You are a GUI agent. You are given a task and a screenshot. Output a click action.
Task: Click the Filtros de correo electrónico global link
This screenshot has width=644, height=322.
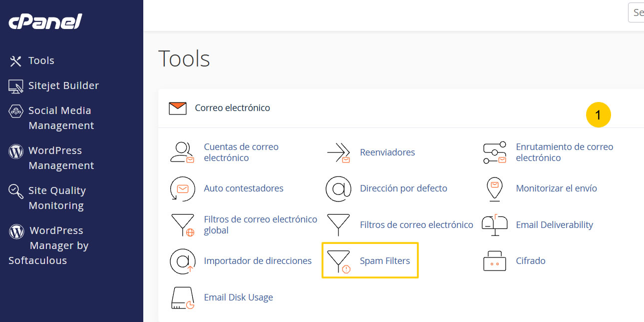(x=261, y=225)
